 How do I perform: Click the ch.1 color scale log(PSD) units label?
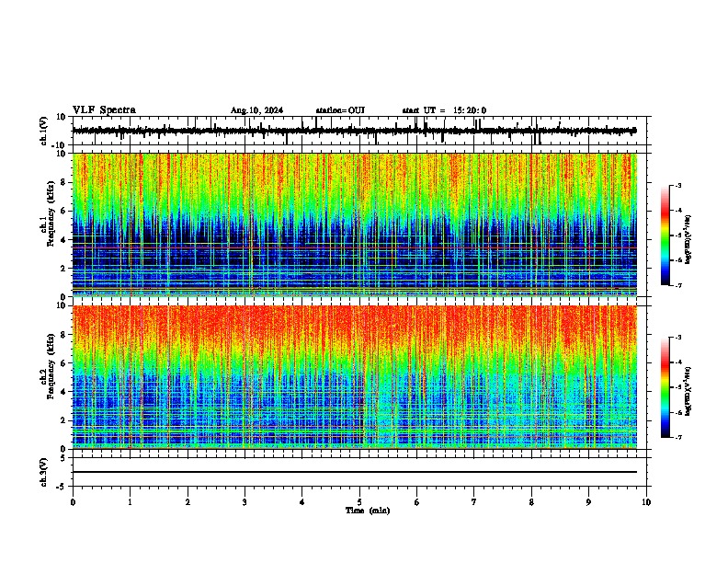point(688,240)
